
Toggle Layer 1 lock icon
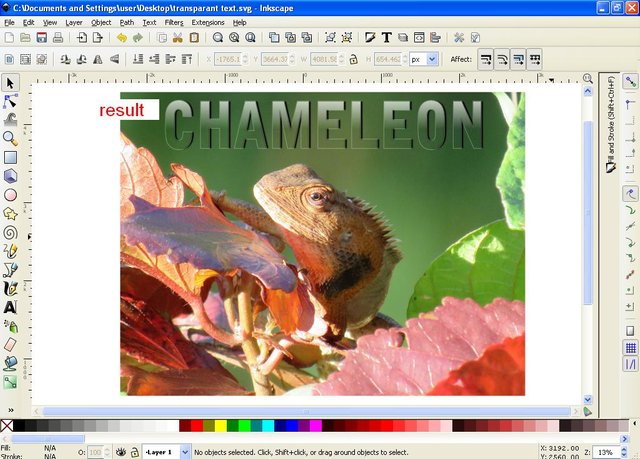click(x=134, y=452)
